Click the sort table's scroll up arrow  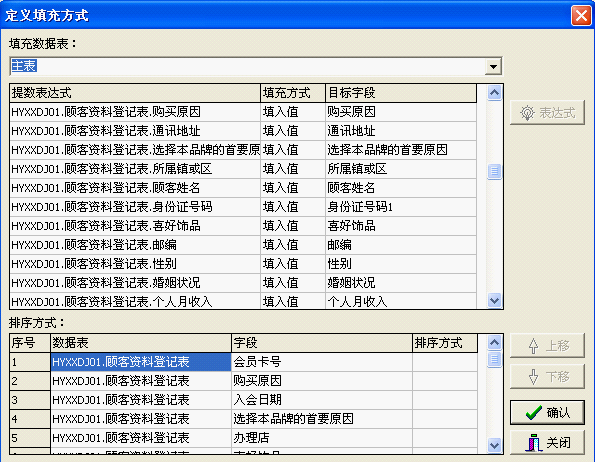coord(494,343)
